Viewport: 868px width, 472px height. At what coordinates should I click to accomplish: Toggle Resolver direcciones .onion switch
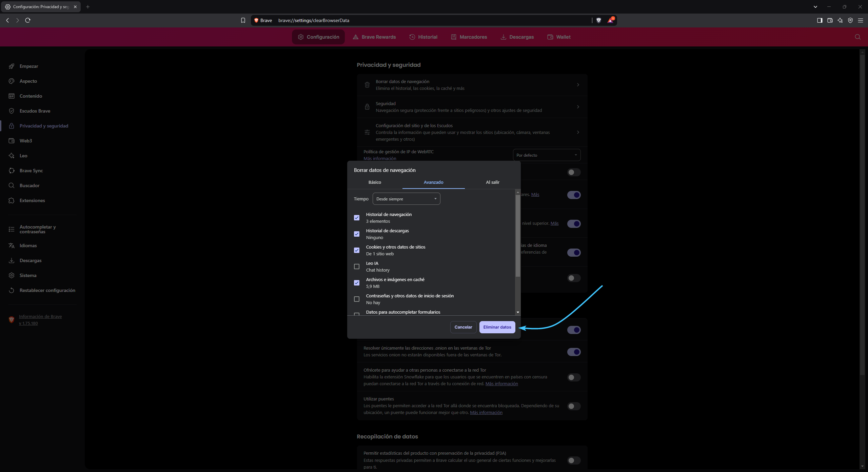574,352
